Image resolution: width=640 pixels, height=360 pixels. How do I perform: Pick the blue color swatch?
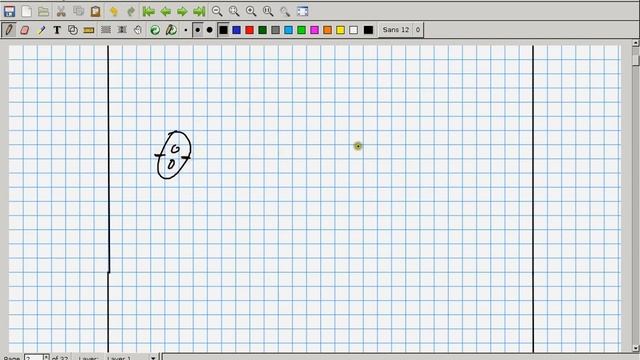(x=237, y=30)
